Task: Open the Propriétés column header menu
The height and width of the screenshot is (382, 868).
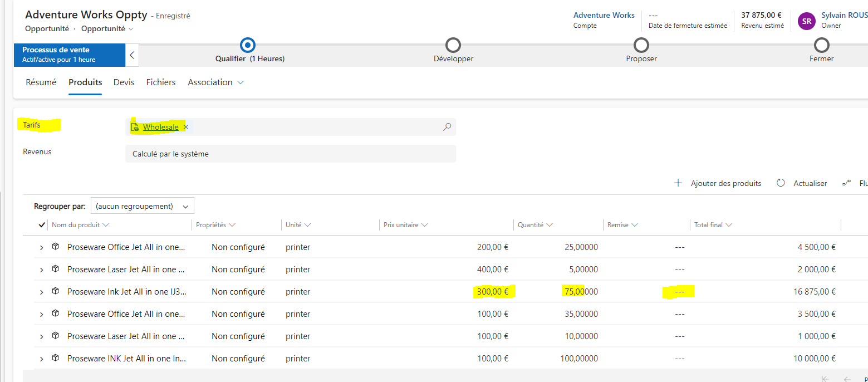Action: pos(216,225)
